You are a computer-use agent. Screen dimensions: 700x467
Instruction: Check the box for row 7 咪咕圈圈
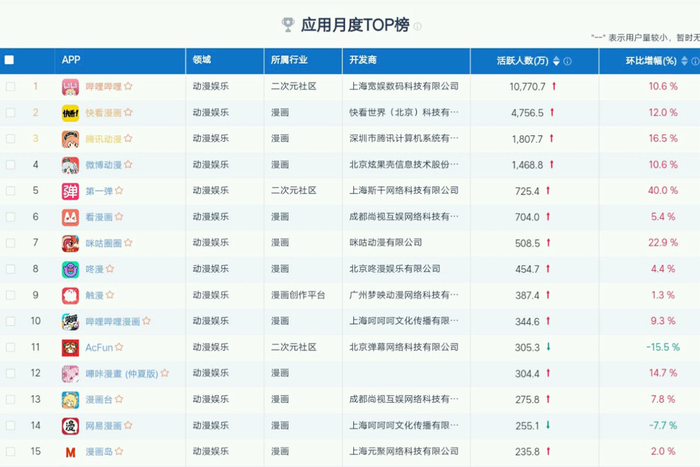10,243
